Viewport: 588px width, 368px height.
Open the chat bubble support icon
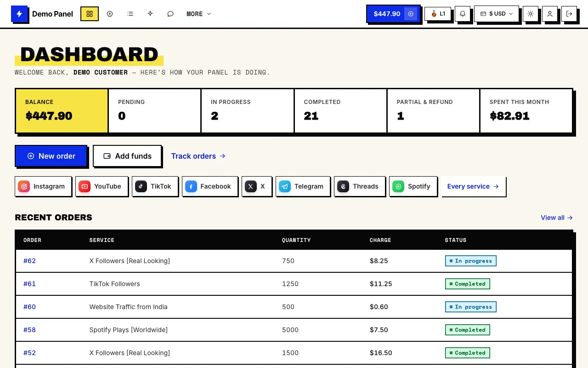pyautogui.click(x=170, y=14)
